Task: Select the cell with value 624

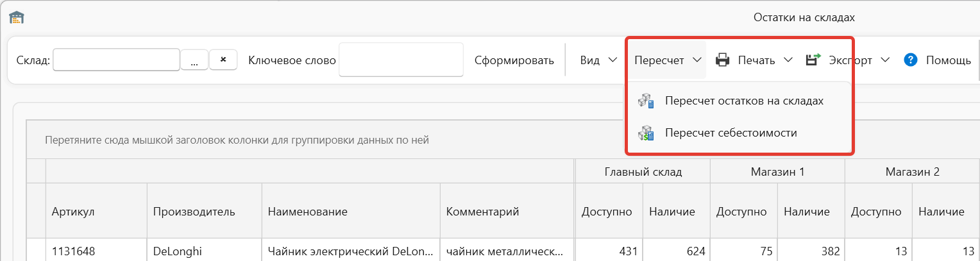Action: click(677, 251)
